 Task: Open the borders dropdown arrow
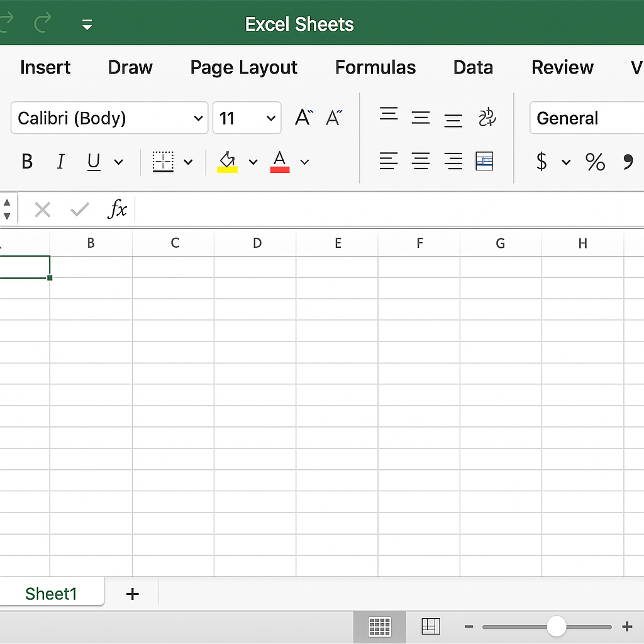[188, 162]
